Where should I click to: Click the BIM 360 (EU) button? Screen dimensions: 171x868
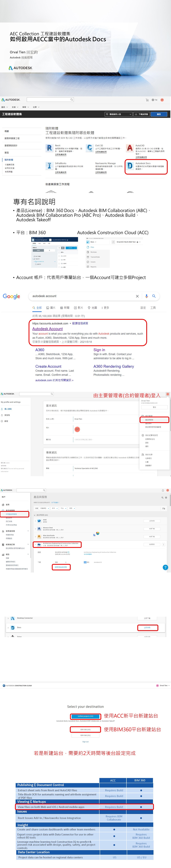tap(85, 735)
